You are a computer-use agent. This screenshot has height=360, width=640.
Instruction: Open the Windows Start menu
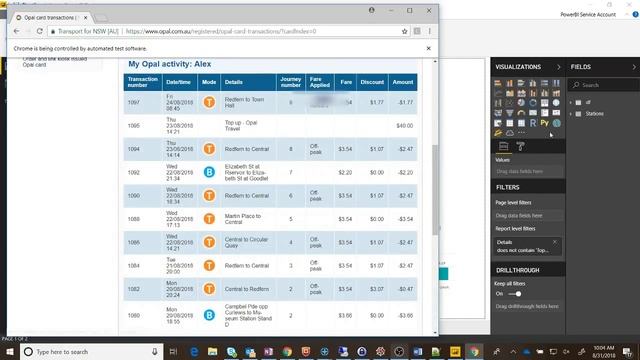[x=10, y=351]
